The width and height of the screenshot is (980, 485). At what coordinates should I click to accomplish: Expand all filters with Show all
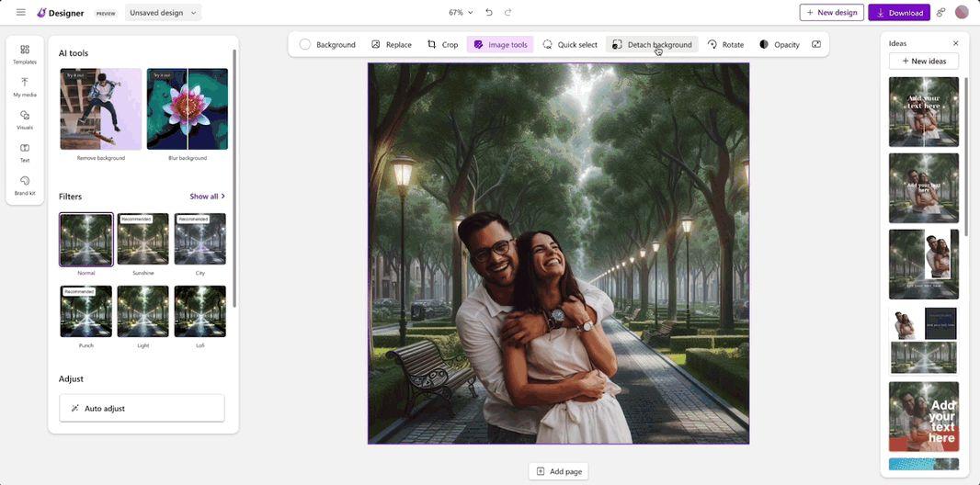coord(207,197)
